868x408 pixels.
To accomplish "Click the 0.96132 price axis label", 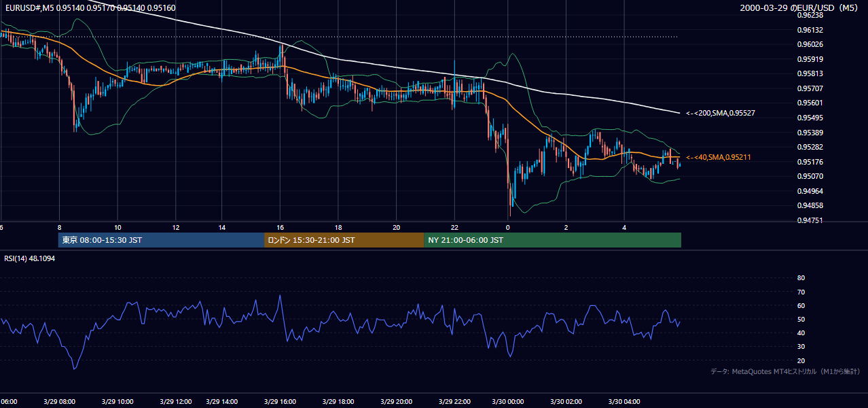I will click(810, 30).
